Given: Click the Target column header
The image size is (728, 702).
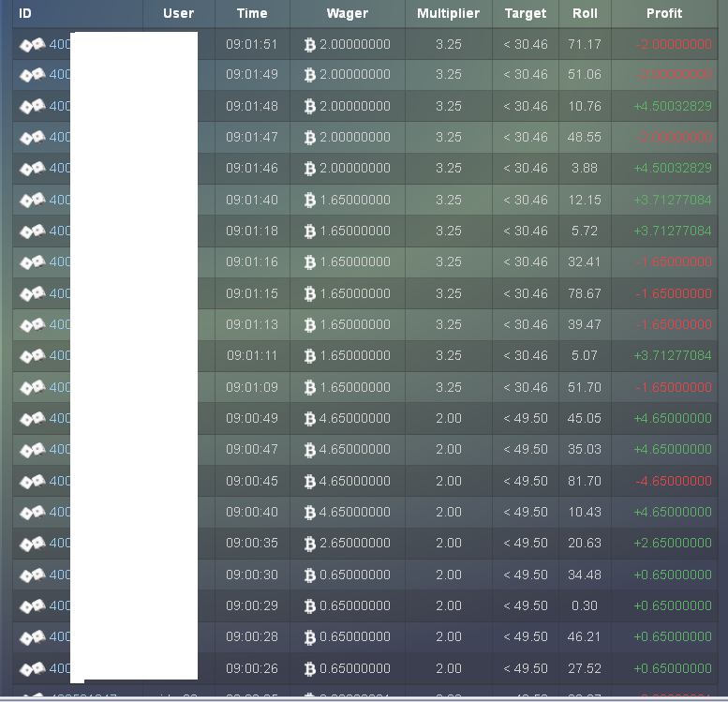Looking at the screenshot, I should [x=526, y=13].
